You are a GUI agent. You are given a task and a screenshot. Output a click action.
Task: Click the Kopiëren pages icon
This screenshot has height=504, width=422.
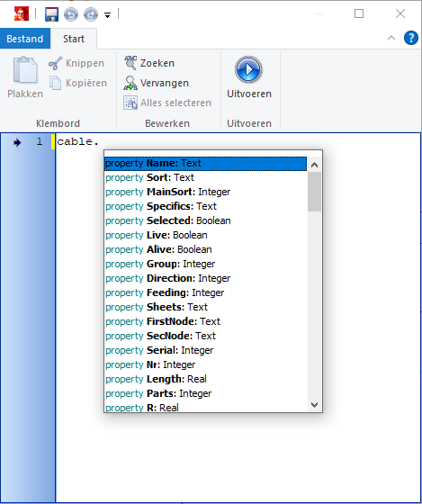[x=55, y=83]
